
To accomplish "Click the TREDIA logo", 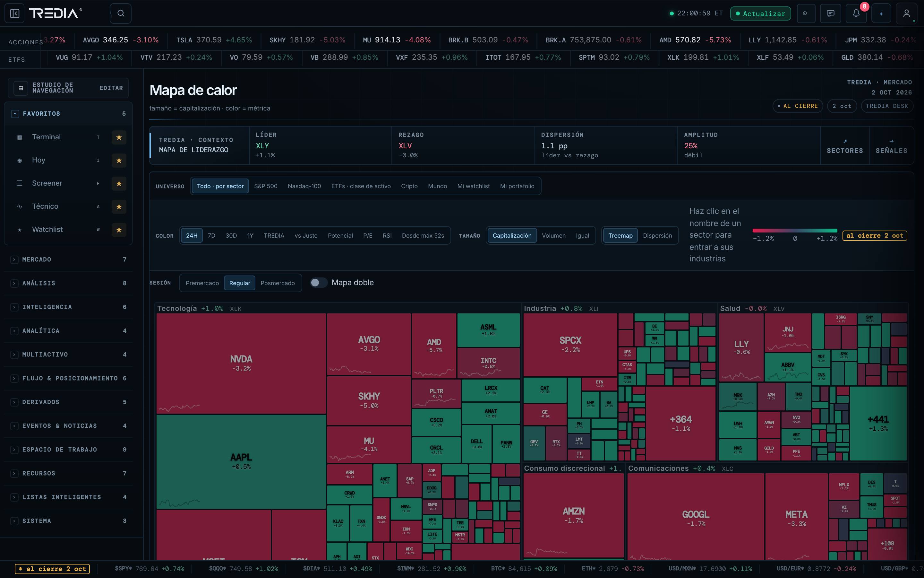I will [56, 13].
